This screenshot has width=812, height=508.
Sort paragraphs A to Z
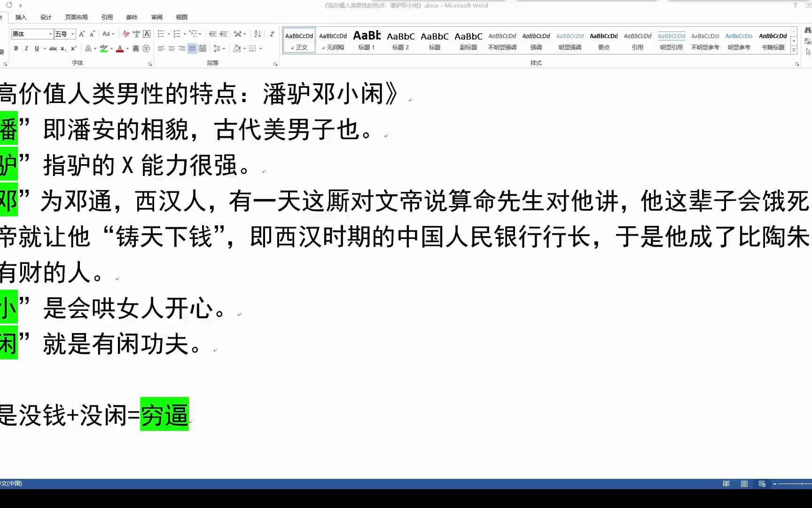click(x=258, y=34)
